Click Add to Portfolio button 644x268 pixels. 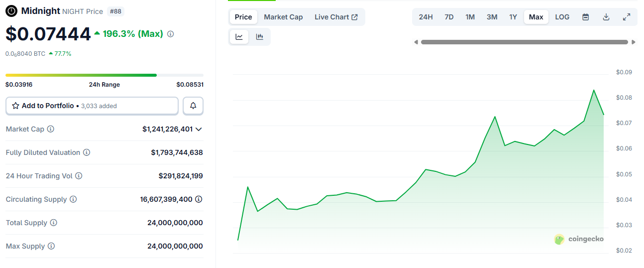[x=92, y=106]
